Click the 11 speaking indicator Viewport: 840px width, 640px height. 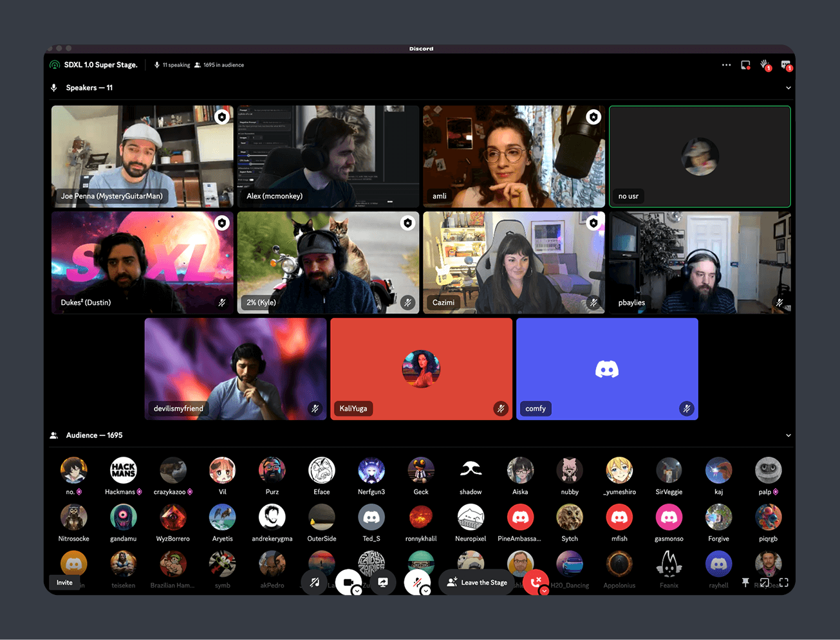tap(172, 65)
